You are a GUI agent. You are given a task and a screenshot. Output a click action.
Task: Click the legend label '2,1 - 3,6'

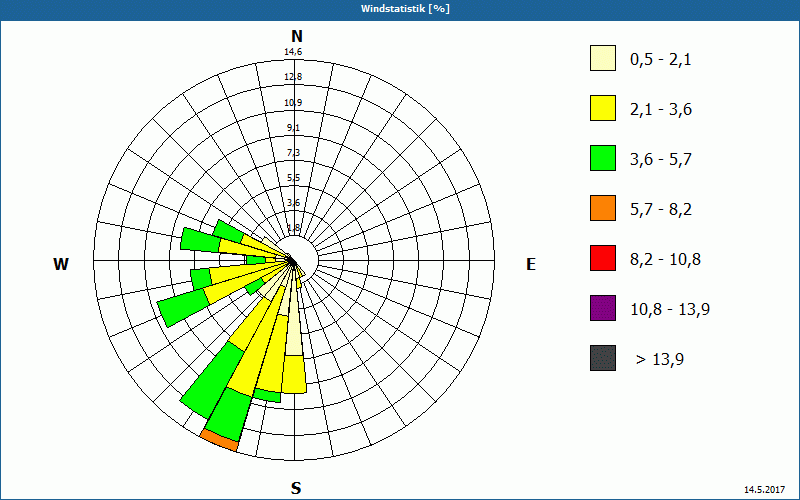pos(661,110)
